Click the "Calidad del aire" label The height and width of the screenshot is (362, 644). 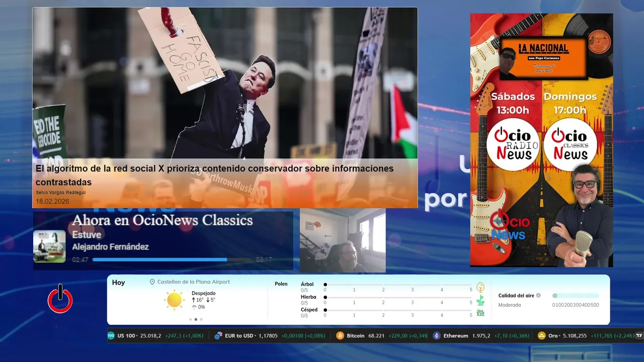coord(516,296)
